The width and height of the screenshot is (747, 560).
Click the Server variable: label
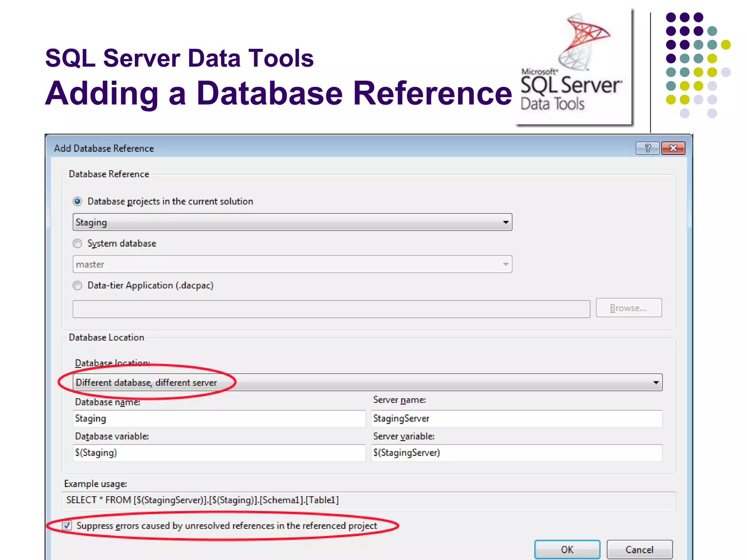coord(404,436)
